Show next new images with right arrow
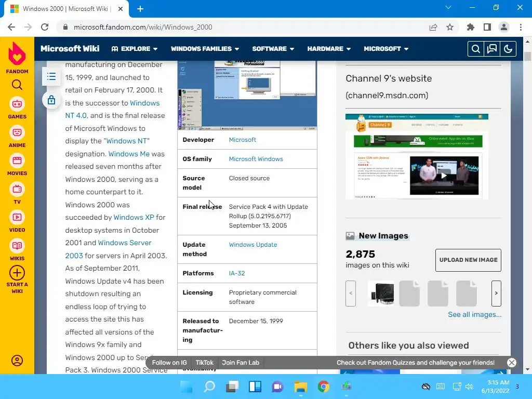The height and width of the screenshot is (399, 532). (496, 293)
